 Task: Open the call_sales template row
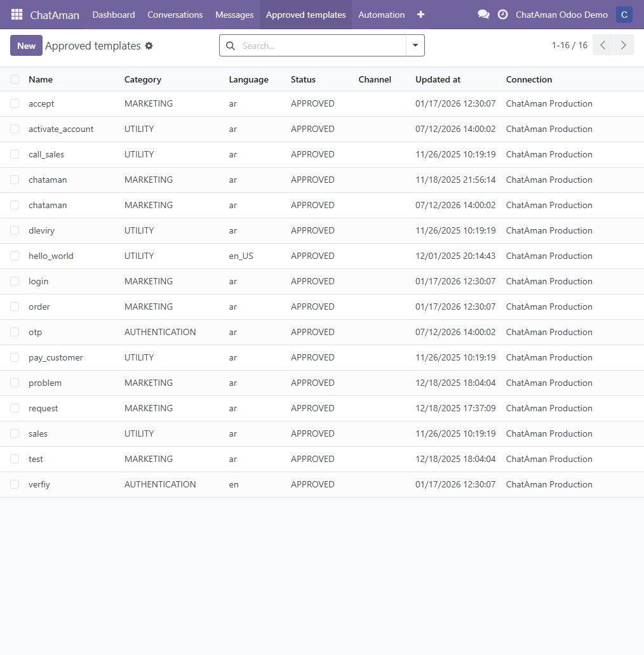click(322, 155)
